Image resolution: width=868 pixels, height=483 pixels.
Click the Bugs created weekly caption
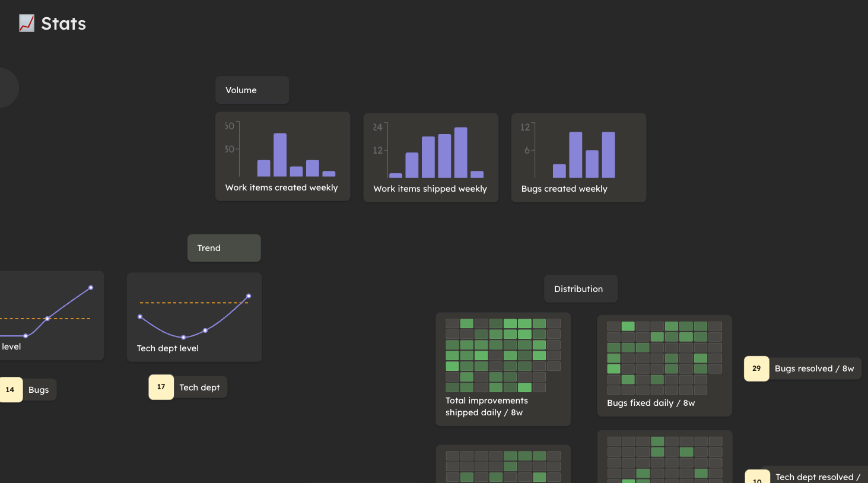pos(564,189)
